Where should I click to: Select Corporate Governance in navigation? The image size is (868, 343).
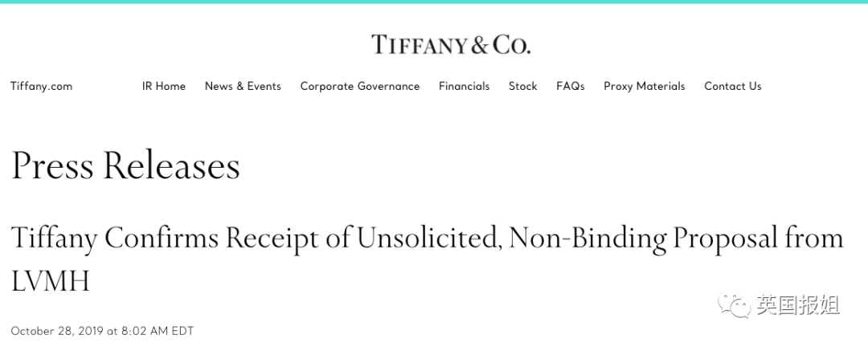tap(360, 86)
